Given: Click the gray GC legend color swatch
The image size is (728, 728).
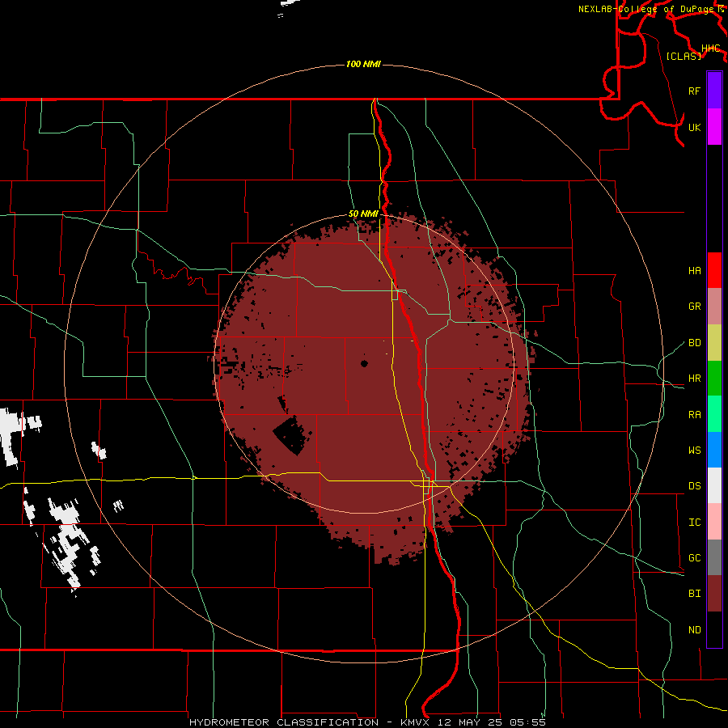Looking at the screenshot, I should pos(714,557).
